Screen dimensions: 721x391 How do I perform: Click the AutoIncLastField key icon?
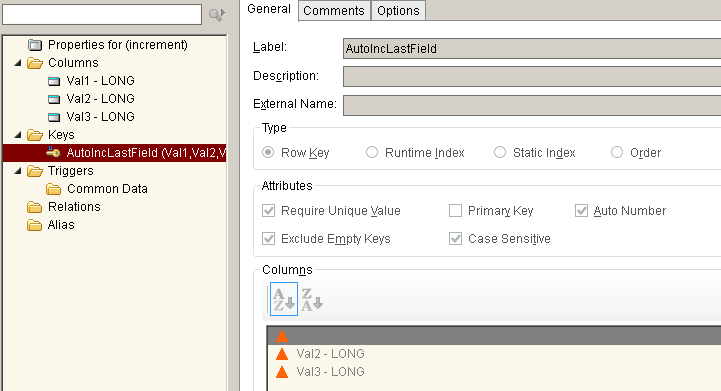coord(53,152)
